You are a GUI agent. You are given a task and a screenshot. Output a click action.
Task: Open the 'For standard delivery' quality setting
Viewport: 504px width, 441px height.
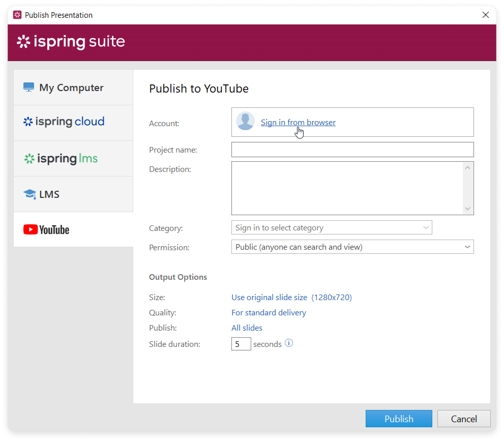(269, 313)
